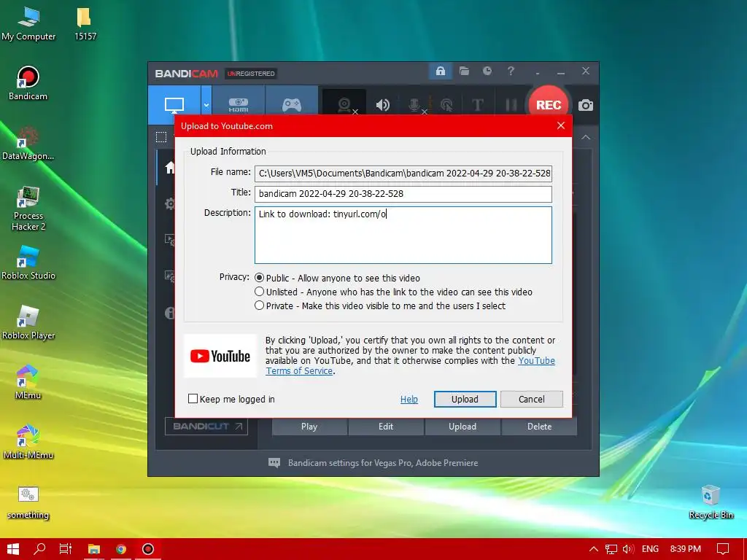
Task: Switch to game recording mode
Action: coord(292,105)
